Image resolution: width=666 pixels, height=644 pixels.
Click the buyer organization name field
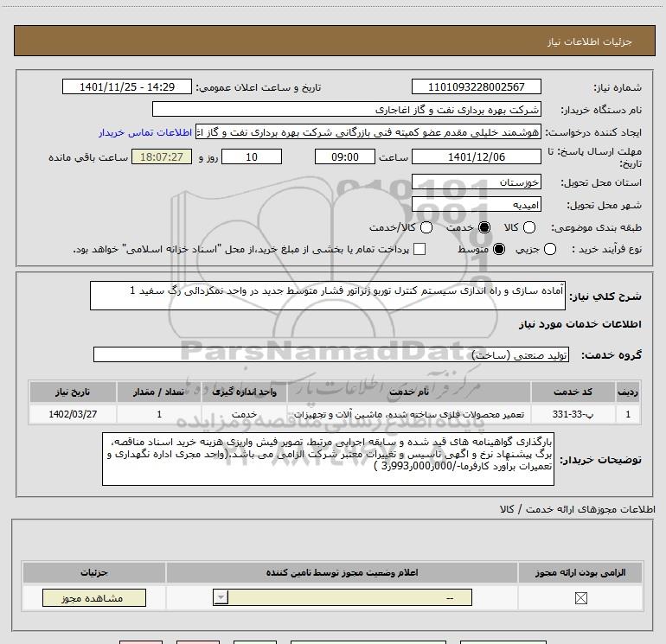(347, 109)
